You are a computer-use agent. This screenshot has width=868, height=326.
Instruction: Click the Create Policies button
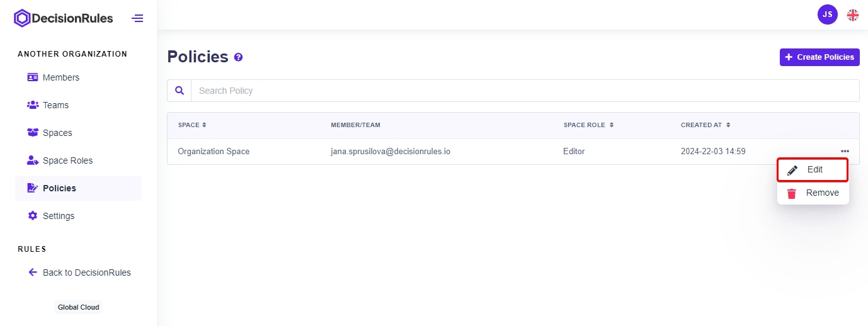coord(819,57)
